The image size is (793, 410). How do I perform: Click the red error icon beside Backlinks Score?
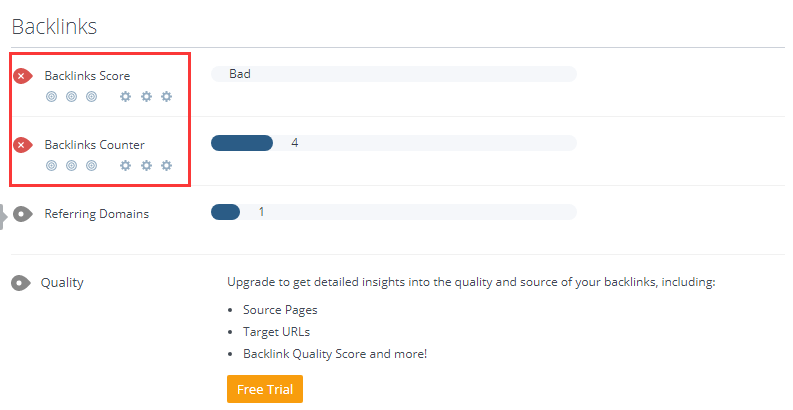click(x=22, y=76)
